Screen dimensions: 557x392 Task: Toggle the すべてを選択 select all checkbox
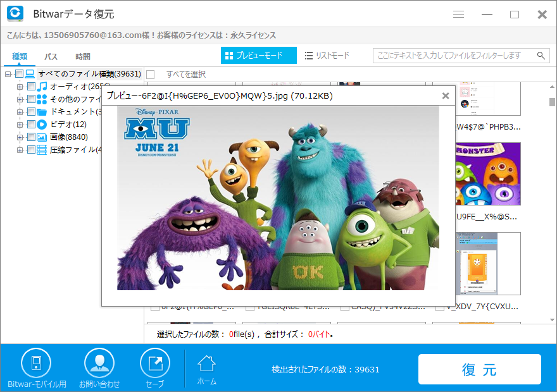150,75
